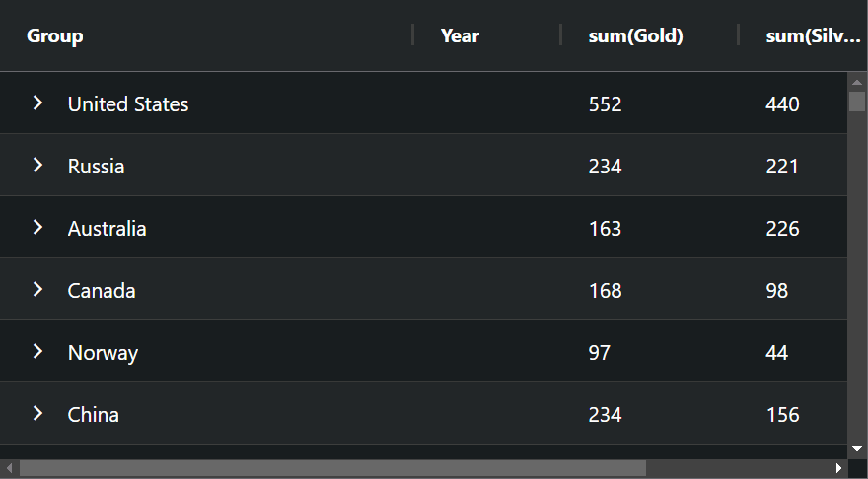Click the vertical scrollbar up arrow
The width and height of the screenshot is (868, 479).
click(x=857, y=82)
